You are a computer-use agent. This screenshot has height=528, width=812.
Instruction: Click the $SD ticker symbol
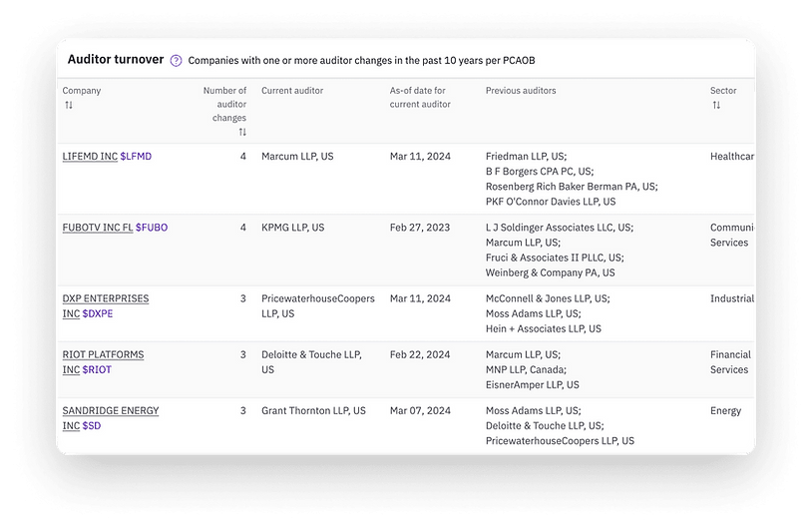point(93,425)
